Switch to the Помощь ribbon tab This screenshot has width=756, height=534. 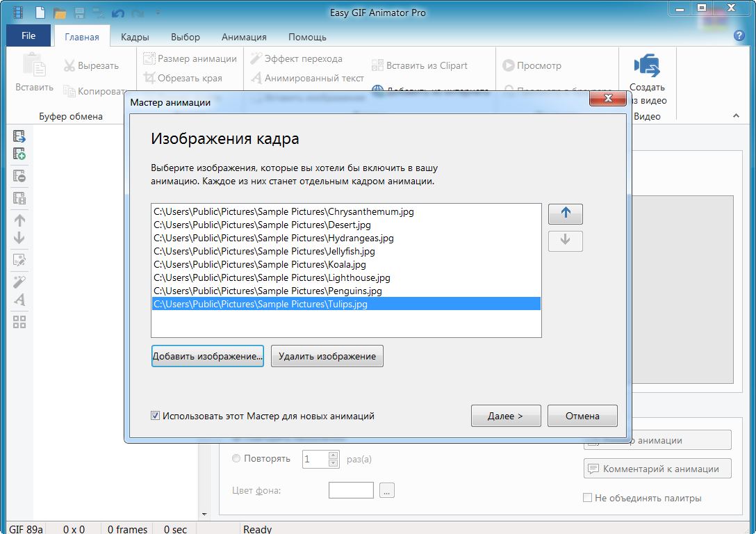click(x=307, y=37)
